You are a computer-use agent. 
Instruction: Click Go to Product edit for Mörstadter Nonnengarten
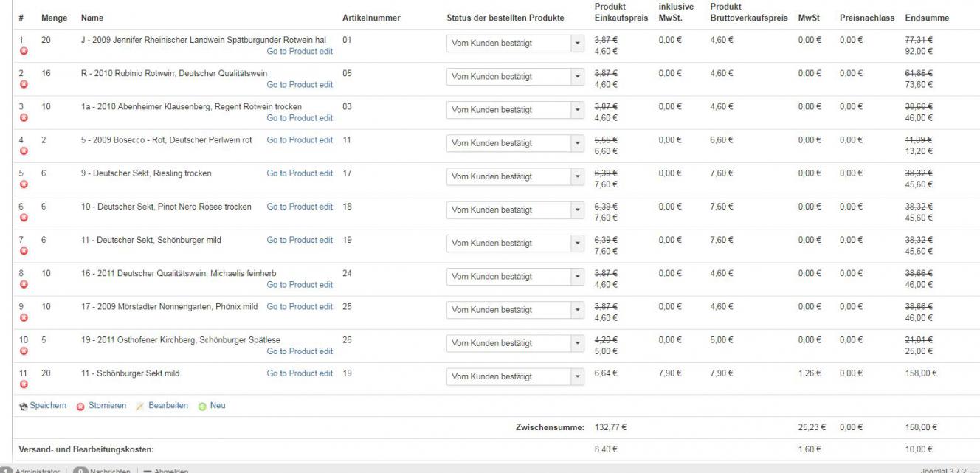[300, 306]
